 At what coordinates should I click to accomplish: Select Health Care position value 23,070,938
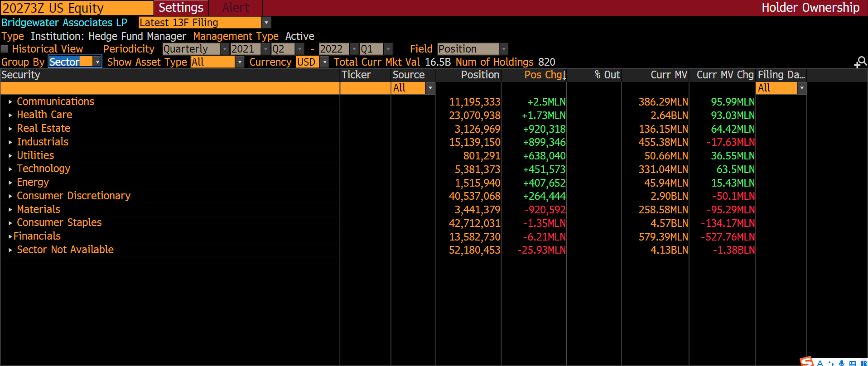click(475, 116)
